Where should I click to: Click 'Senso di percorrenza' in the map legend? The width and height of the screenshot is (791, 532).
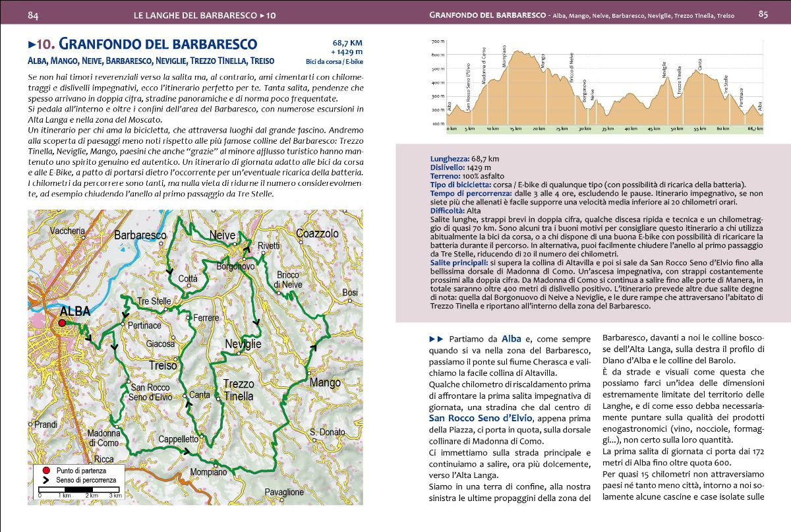click(x=86, y=481)
